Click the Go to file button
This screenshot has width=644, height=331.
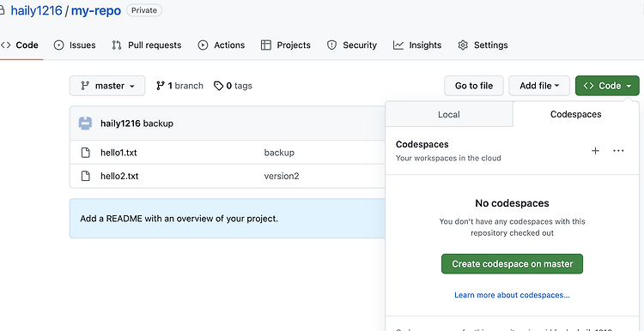474,86
